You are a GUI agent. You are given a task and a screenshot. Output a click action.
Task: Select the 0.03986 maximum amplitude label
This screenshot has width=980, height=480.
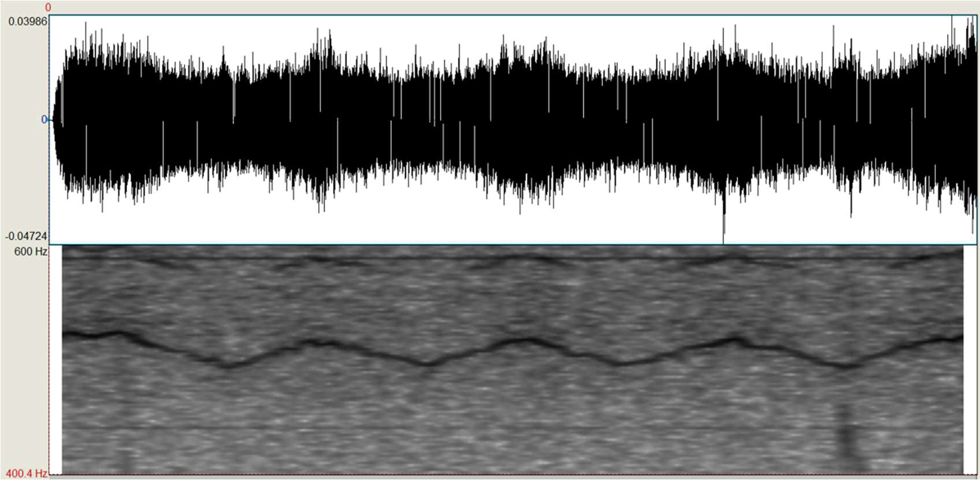(x=27, y=21)
